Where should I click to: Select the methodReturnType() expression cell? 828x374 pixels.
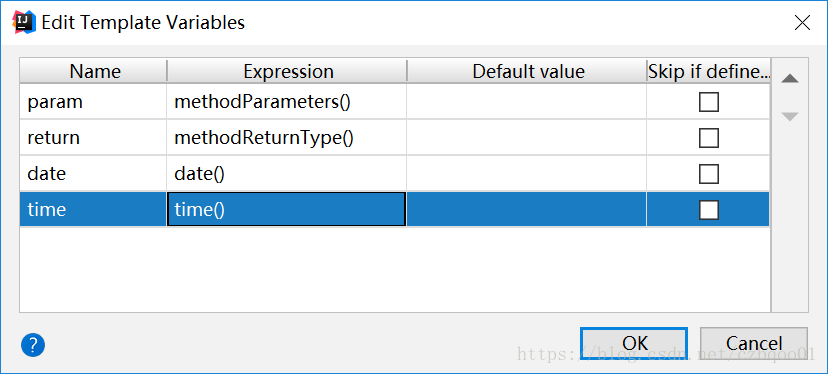click(x=286, y=138)
